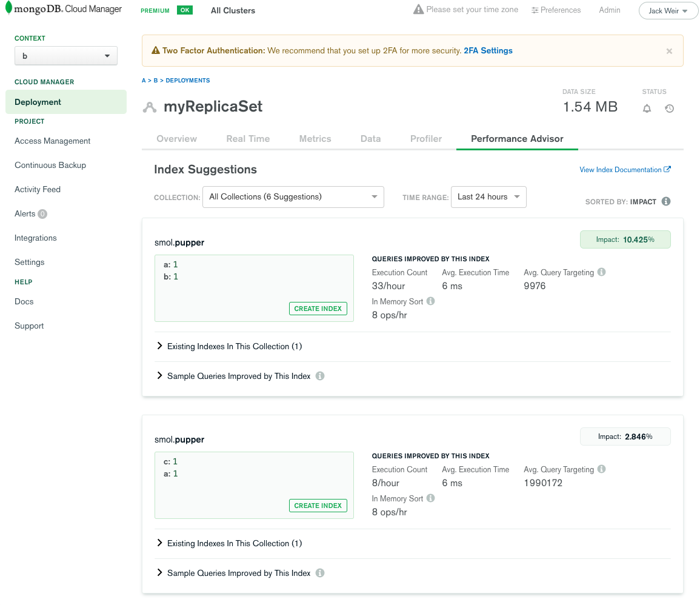
Task: Select the Performance Advisor tab
Action: coord(517,139)
